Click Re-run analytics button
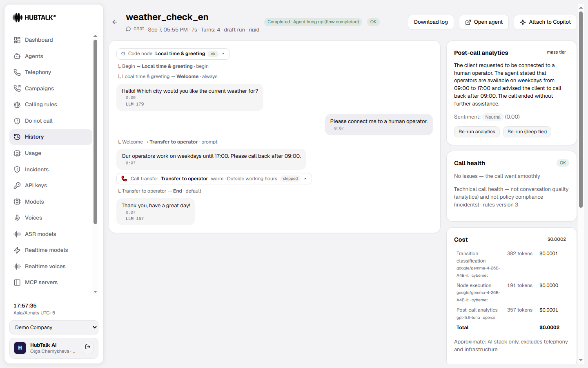Image resolution: width=588 pixels, height=368 pixels. pos(477,132)
